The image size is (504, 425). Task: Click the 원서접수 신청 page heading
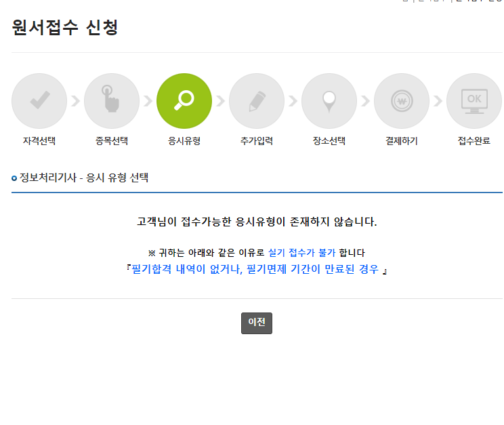[x=65, y=27]
